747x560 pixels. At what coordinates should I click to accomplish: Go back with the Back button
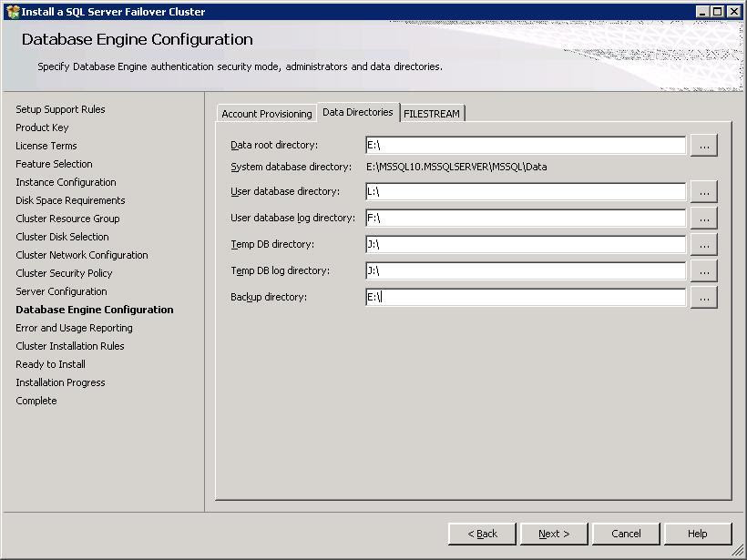482,534
